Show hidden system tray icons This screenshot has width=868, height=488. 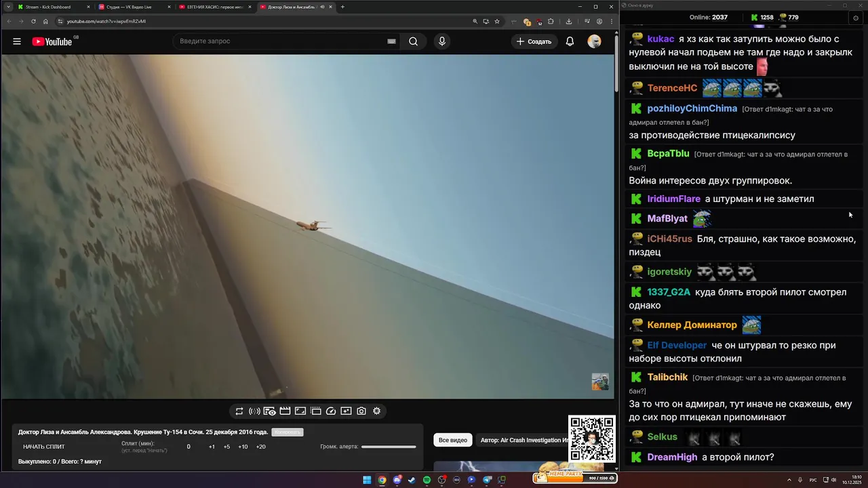[789, 480]
